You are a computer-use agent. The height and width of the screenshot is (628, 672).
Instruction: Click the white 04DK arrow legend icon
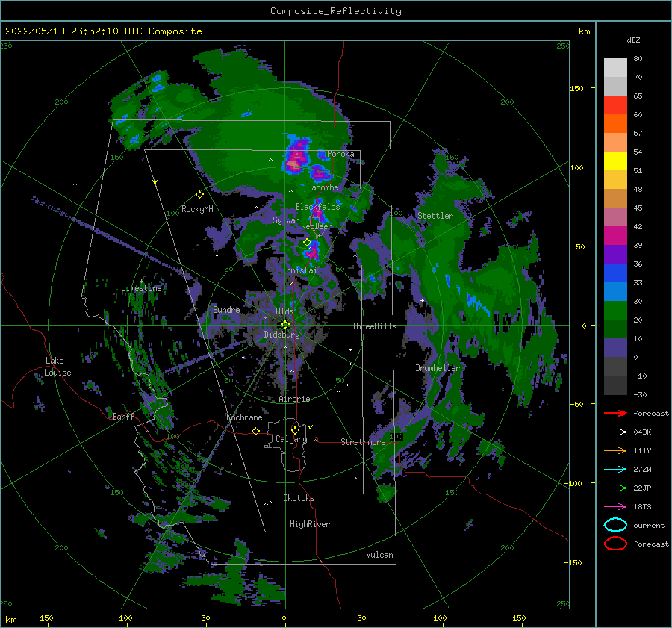click(615, 432)
